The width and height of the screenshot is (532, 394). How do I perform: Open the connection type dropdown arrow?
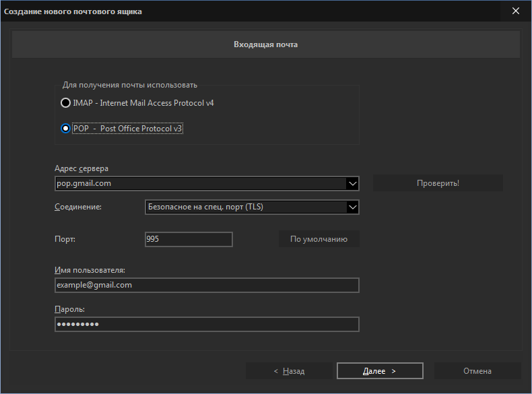[x=352, y=207]
